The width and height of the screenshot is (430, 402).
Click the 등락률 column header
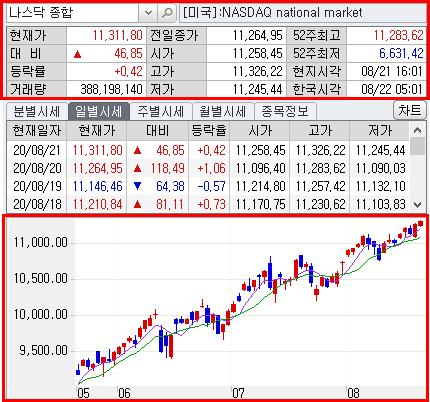pos(209,130)
